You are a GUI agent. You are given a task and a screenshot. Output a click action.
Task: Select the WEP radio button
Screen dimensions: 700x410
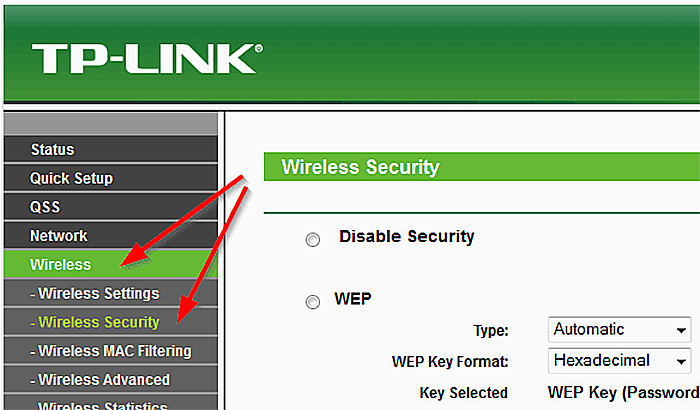coord(312,302)
